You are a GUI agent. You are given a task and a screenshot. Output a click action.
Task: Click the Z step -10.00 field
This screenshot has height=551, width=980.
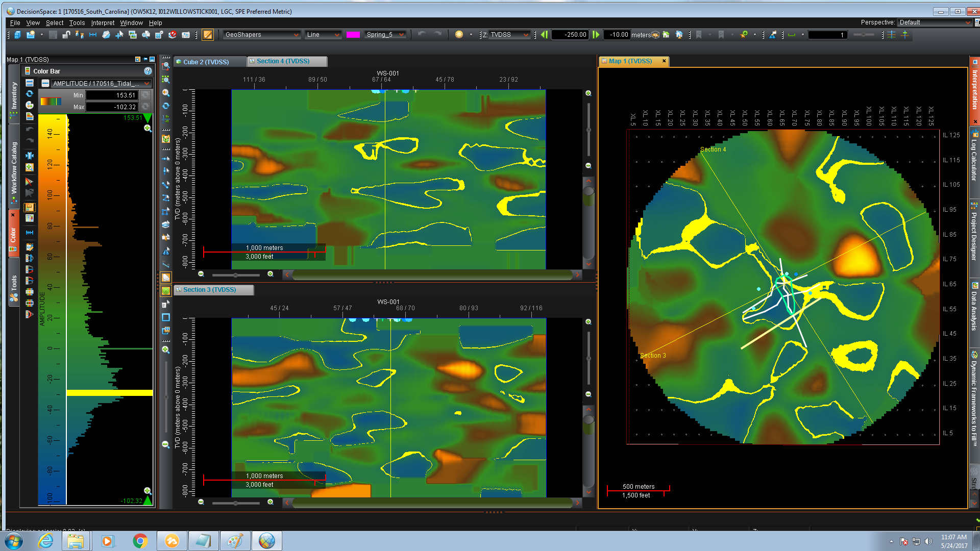pyautogui.click(x=617, y=35)
